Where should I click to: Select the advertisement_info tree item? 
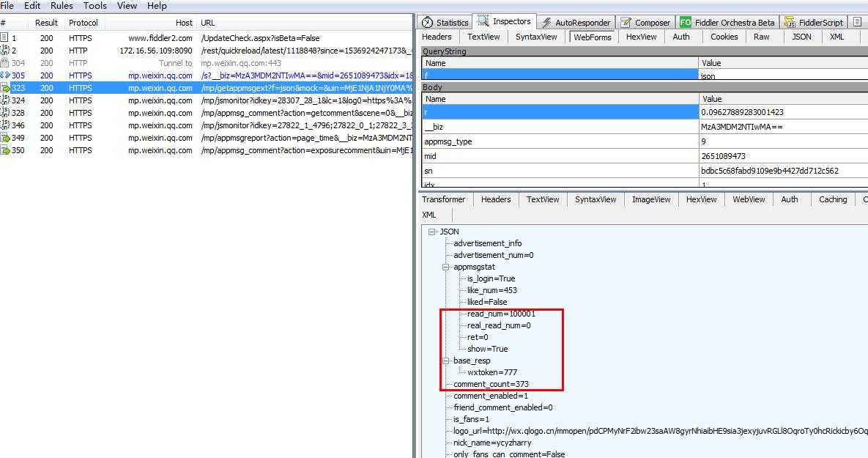coord(487,243)
